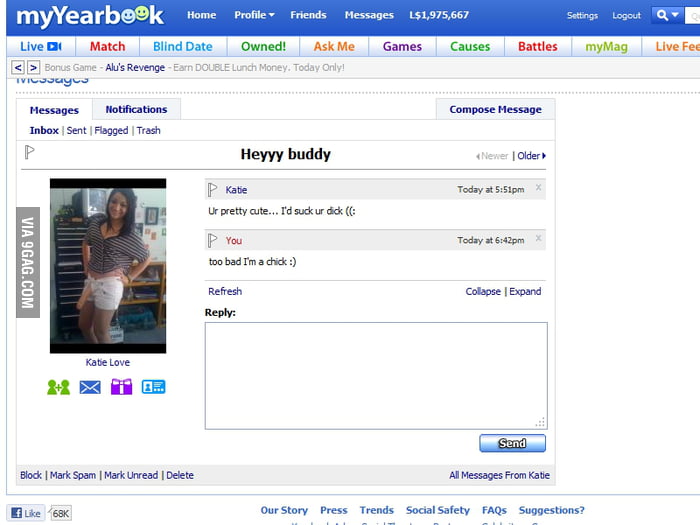Click the Facebook Like thumbs-up button
The width and height of the screenshot is (700, 525).
26,513
